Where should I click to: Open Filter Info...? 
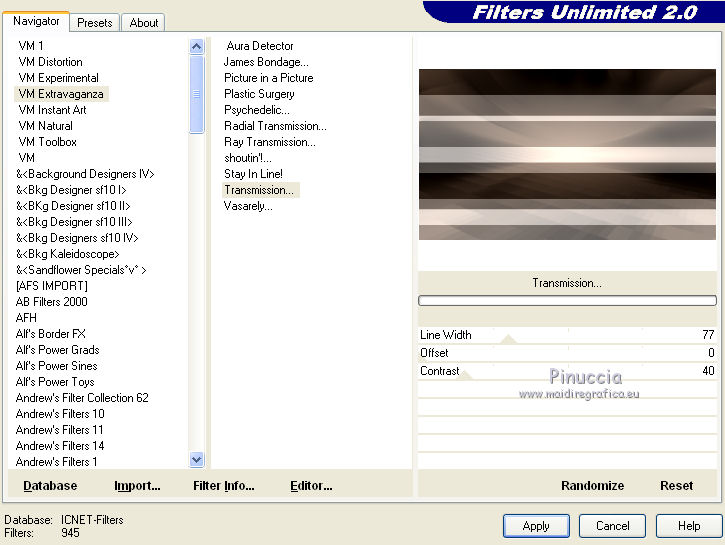(x=224, y=486)
